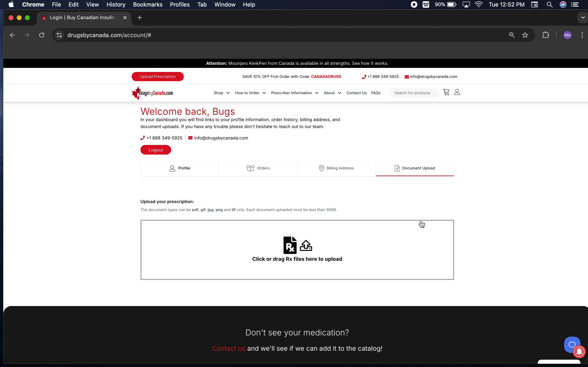Click the user account icon
The height and width of the screenshot is (367, 588).
[457, 92]
